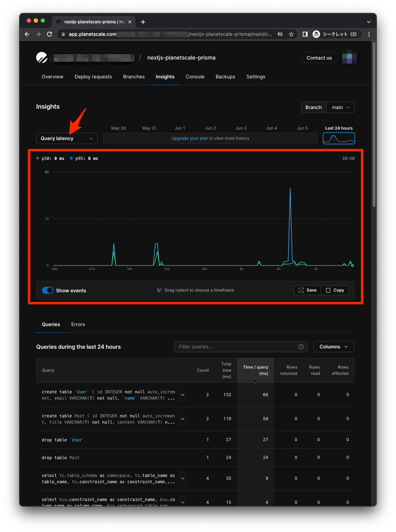Image resolution: width=396 pixels, height=532 pixels.
Task: Sort by the Rows affected header
Action: [340, 370]
